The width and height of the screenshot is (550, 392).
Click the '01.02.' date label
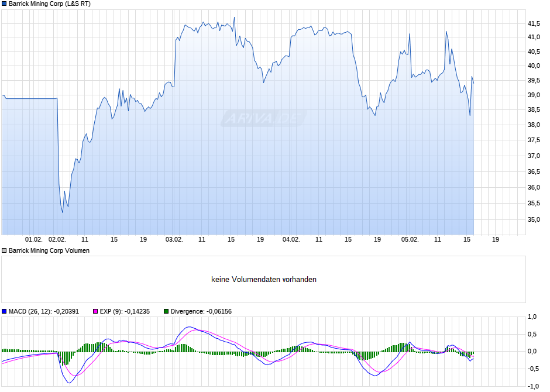(34, 239)
